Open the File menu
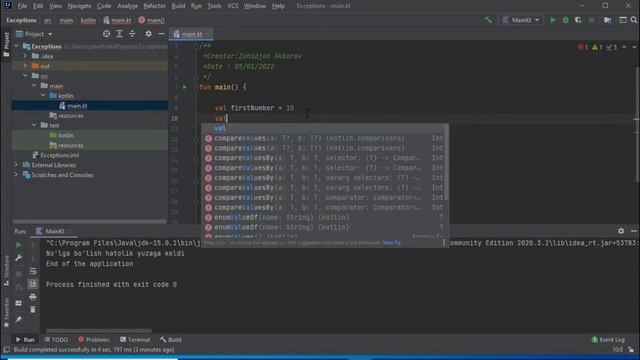This screenshot has height=360, width=640. (22, 6)
